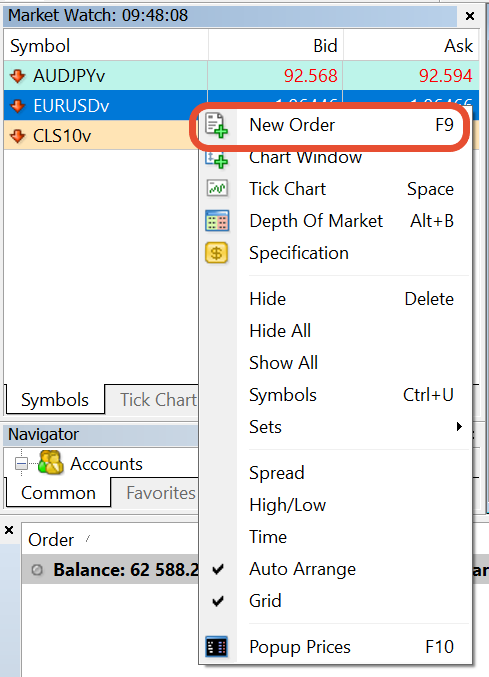489x677 pixels.
Task: Select Hide All from context menu
Action: 280,331
